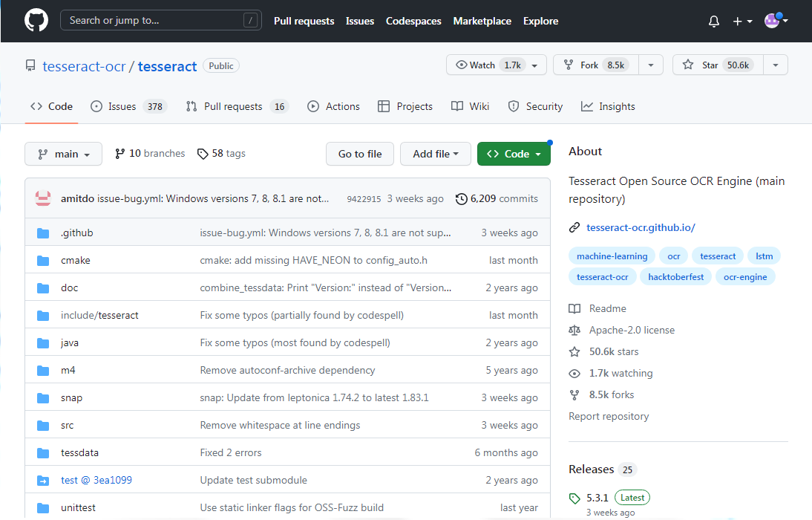Select the repository Code tab
The image size is (812, 520).
[51, 106]
